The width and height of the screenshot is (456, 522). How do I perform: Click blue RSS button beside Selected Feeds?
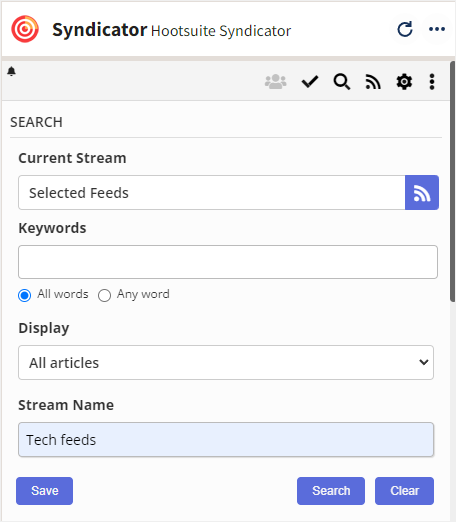click(x=422, y=192)
